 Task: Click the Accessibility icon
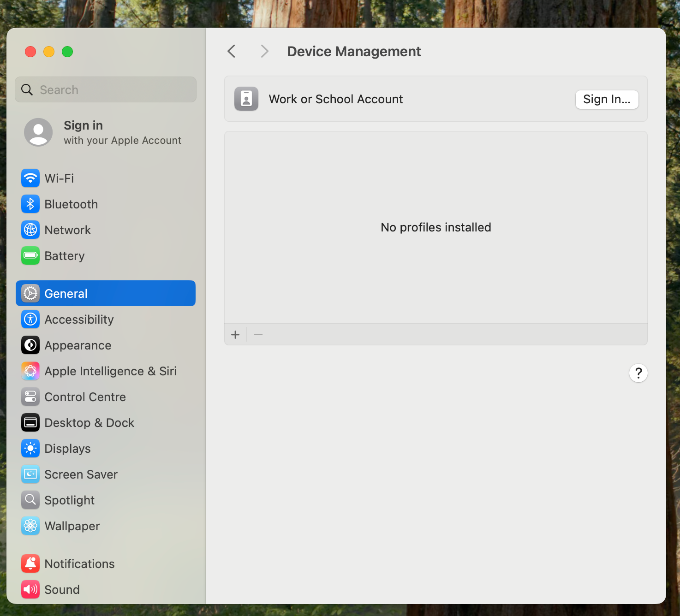coord(30,320)
